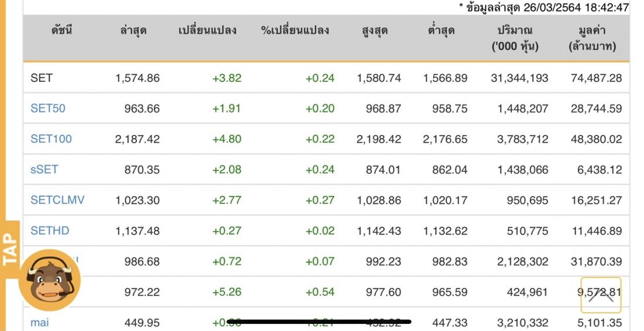Image resolution: width=644 pixels, height=331 pixels.
Task: Open the SETCLMV index link
Action: [57, 200]
